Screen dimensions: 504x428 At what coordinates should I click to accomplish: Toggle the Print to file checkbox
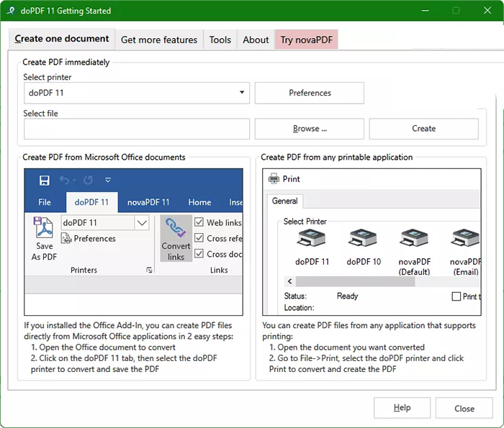pyautogui.click(x=456, y=296)
